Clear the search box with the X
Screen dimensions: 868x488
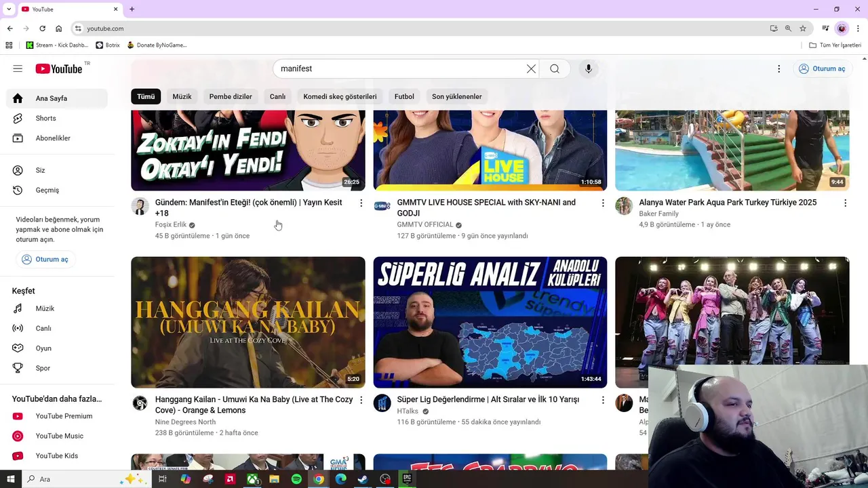(x=531, y=68)
